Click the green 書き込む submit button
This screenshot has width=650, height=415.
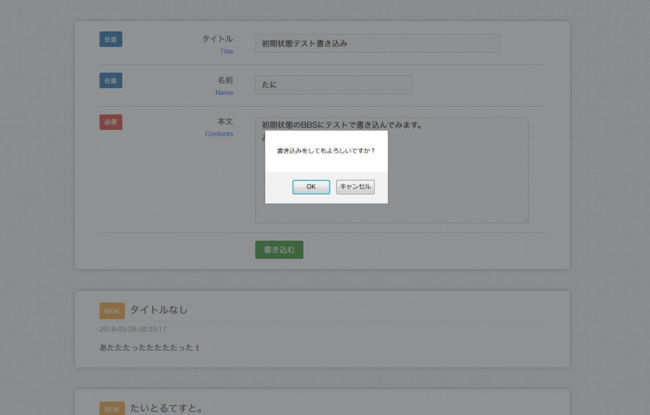[279, 250]
